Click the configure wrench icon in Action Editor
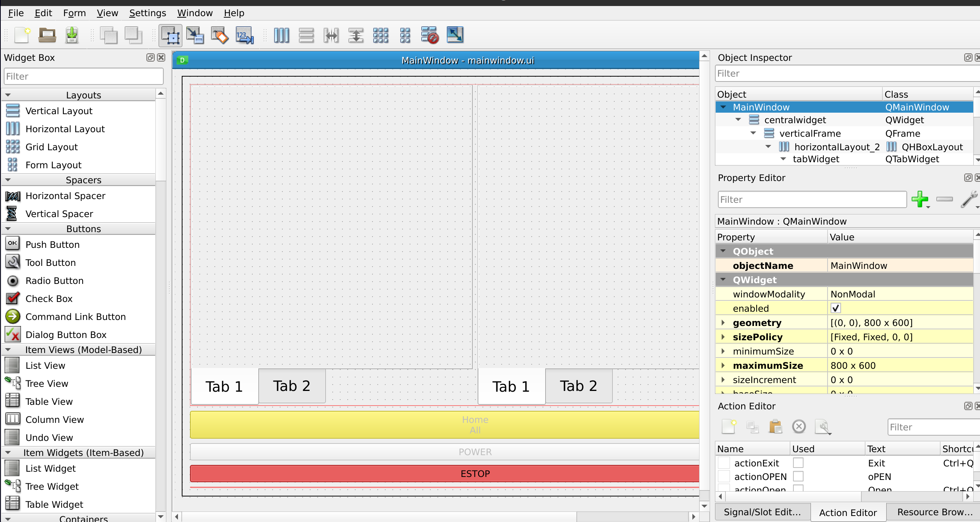This screenshot has width=980, height=522. [x=823, y=427]
